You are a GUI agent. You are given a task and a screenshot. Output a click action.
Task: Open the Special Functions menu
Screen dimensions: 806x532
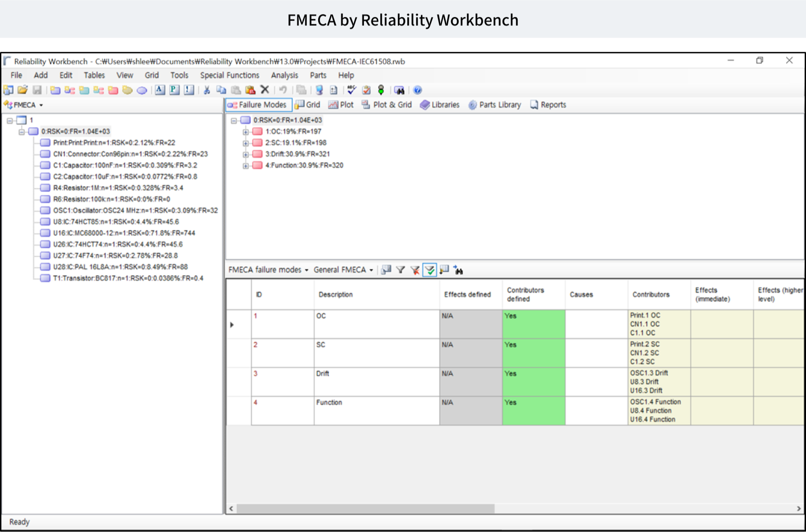tap(230, 75)
